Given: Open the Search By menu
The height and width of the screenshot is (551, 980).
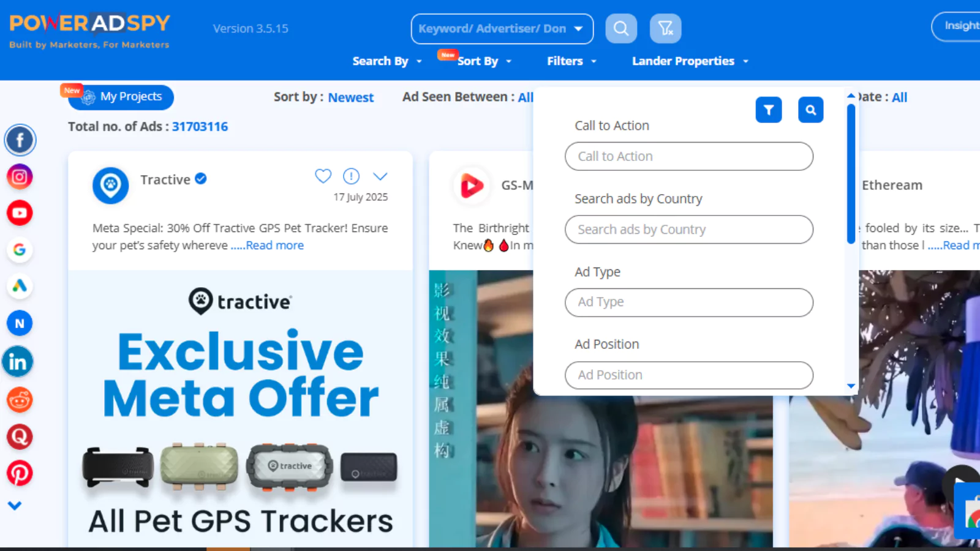Looking at the screenshot, I should [x=387, y=61].
